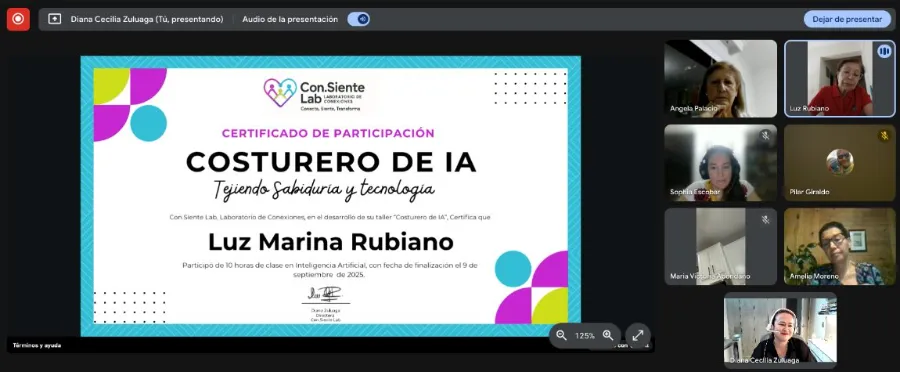Image resolution: width=900 pixels, height=372 pixels.
Task: Select Maria Victoria's video tile
Action: click(720, 246)
